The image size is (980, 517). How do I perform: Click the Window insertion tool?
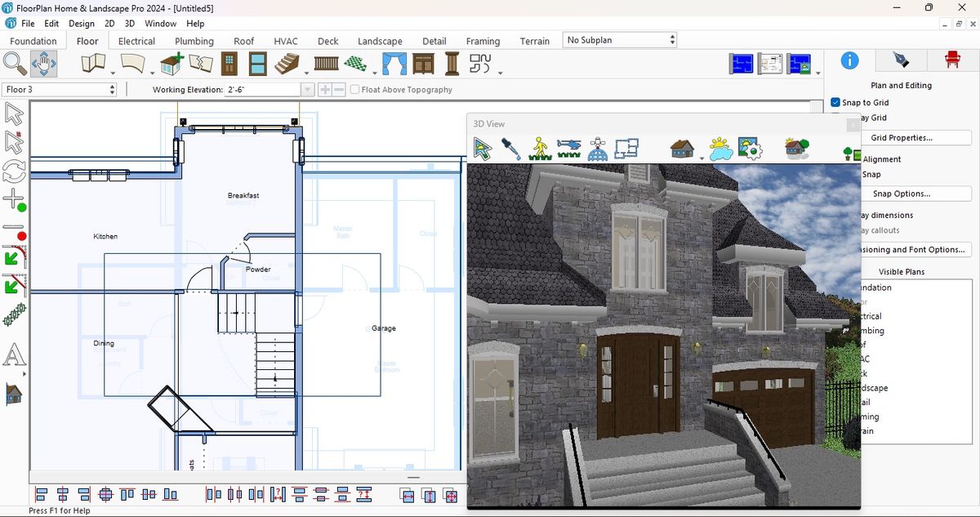pos(258,62)
